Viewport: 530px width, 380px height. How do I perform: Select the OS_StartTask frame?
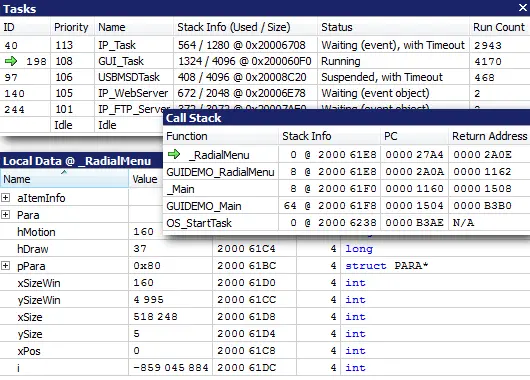click(x=346, y=223)
